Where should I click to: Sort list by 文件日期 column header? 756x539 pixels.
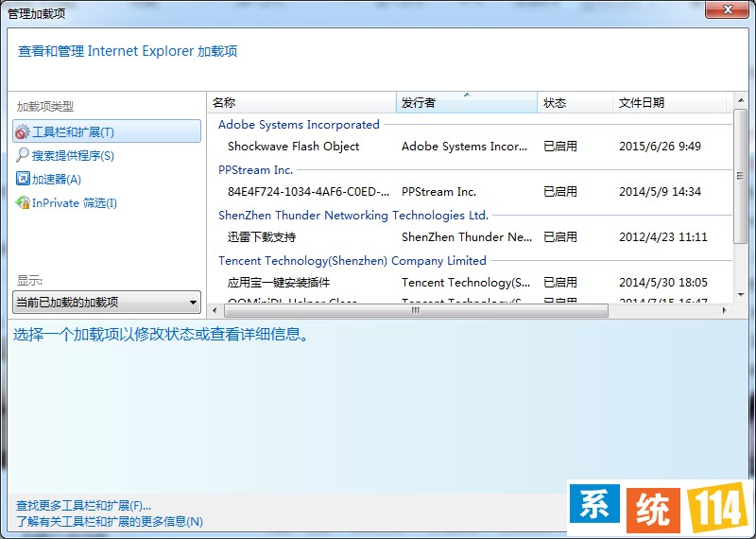pyautogui.click(x=669, y=103)
